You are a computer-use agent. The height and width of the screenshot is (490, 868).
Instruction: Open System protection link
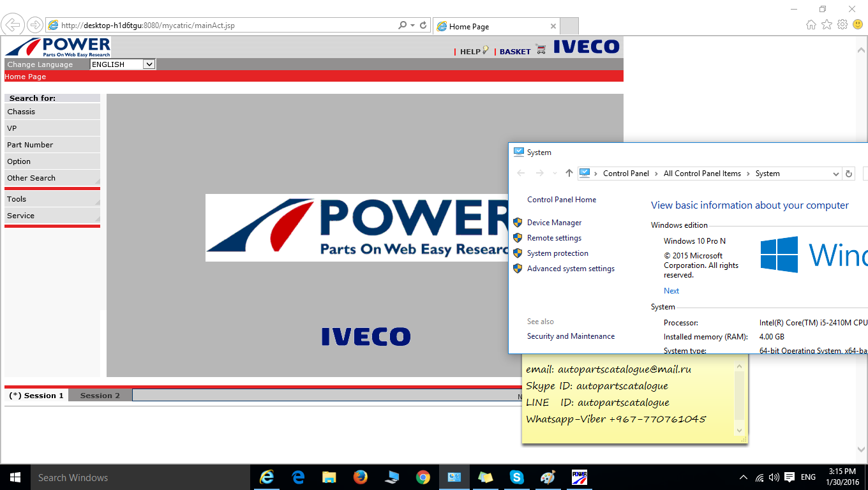click(558, 253)
